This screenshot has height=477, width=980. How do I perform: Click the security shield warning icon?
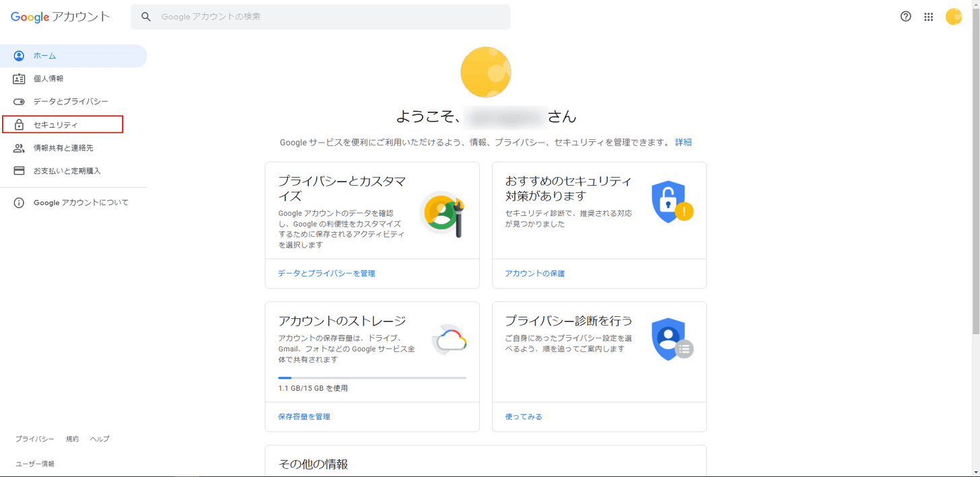[672, 202]
